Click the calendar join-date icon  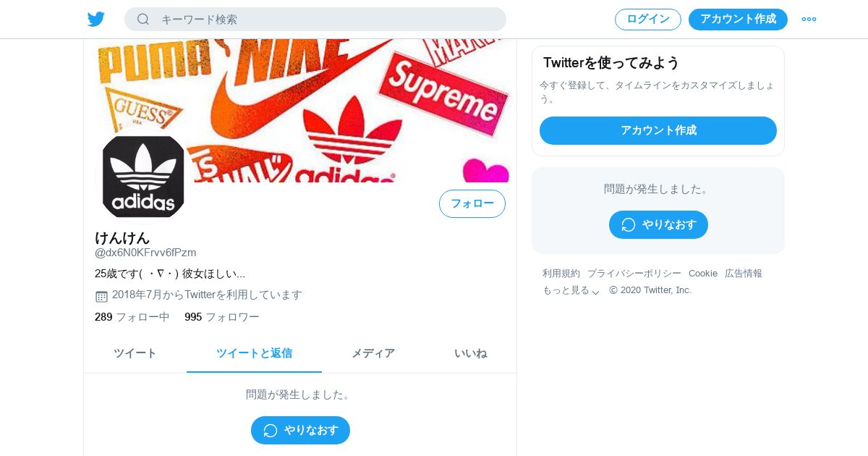coord(101,295)
